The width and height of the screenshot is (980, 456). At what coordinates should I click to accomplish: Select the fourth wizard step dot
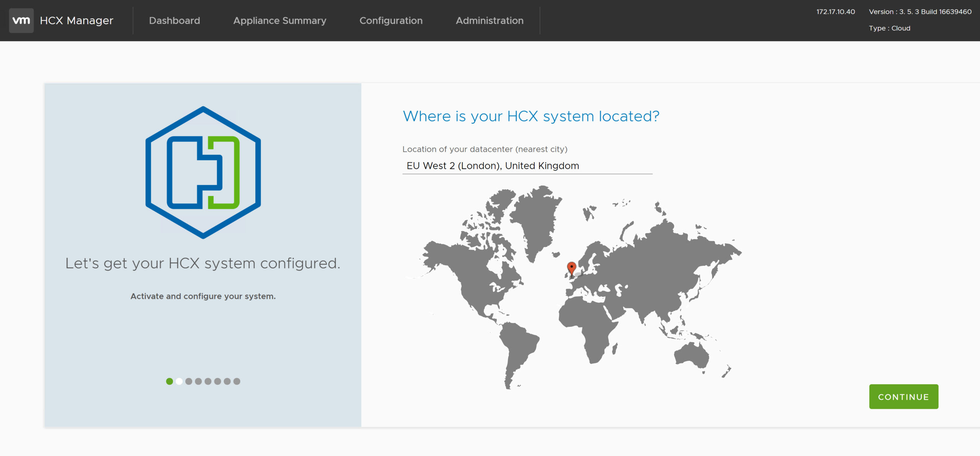[198, 381]
